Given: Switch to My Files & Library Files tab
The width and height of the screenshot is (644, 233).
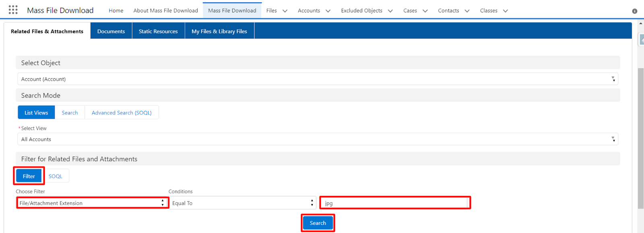Looking at the screenshot, I should [x=219, y=31].
